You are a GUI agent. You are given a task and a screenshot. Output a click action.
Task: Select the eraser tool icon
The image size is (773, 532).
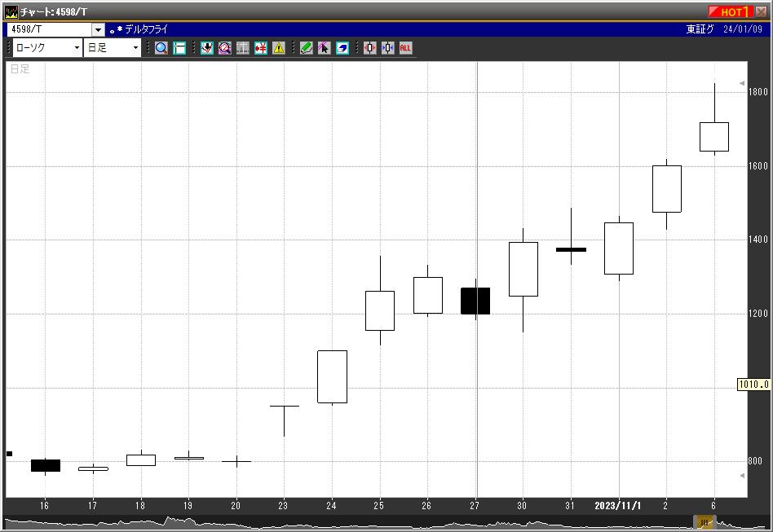[x=342, y=48]
